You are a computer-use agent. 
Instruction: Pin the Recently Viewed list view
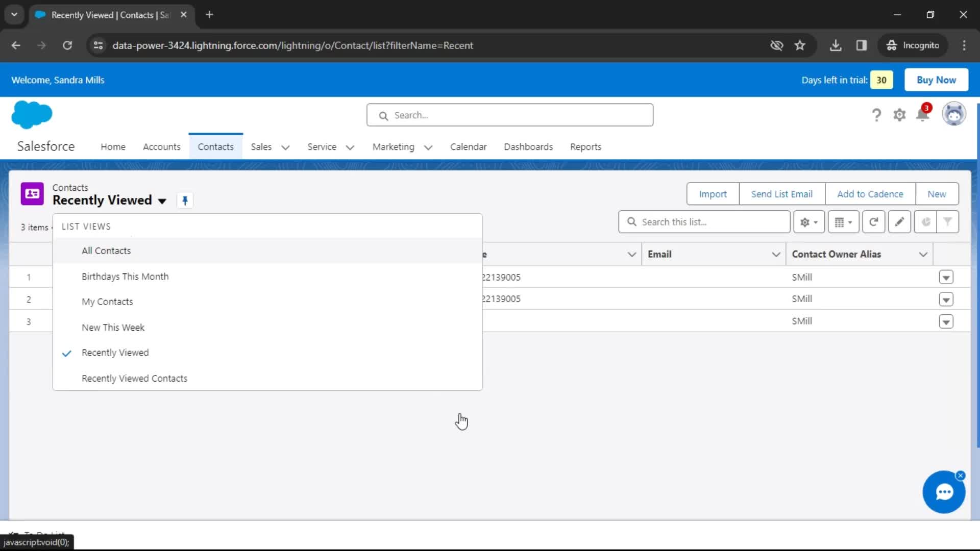(185, 201)
